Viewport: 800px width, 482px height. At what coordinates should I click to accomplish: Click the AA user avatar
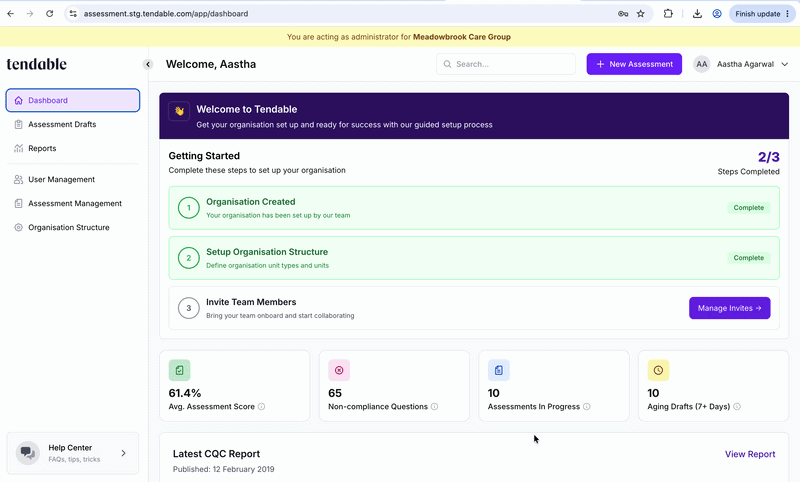click(702, 64)
